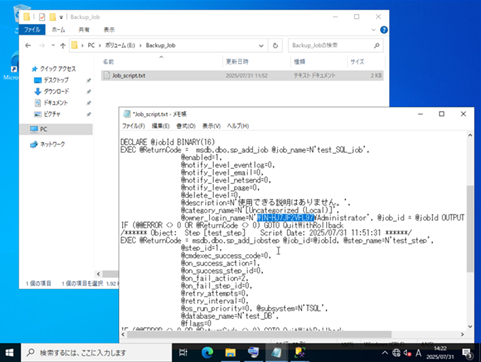Show hidden system tray icons

click(384, 353)
